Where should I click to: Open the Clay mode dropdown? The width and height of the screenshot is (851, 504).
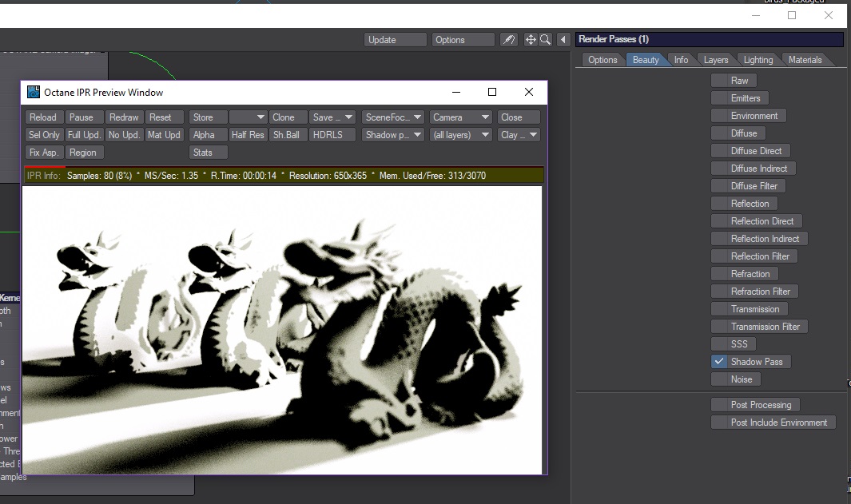(519, 134)
